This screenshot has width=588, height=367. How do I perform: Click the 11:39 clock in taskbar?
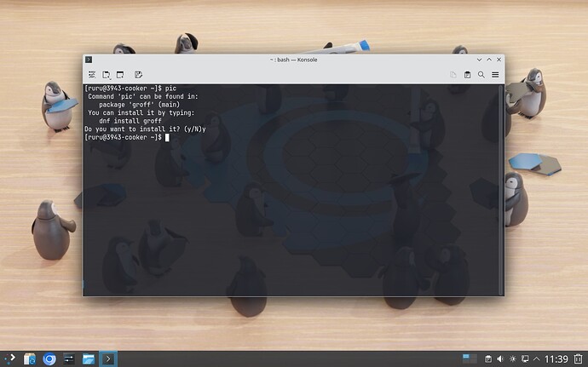click(x=556, y=359)
